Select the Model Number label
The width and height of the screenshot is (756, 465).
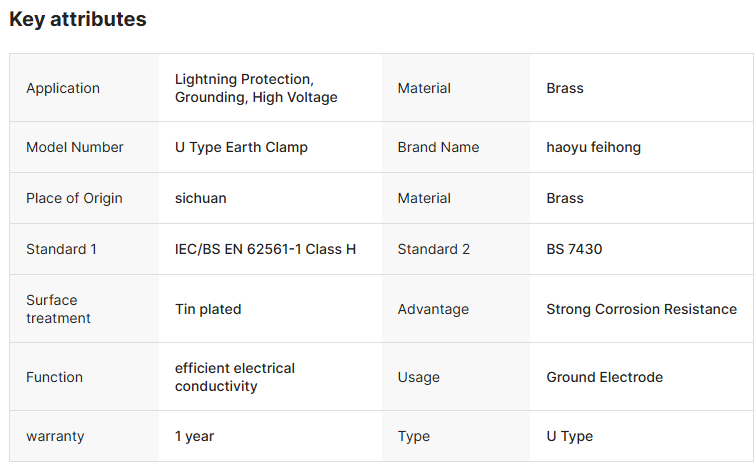tap(75, 147)
